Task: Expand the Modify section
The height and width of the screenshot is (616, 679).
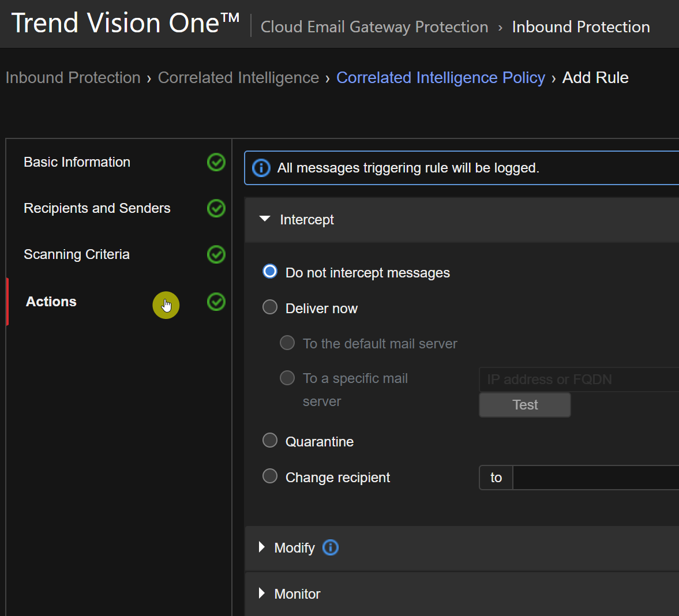Action: [262, 547]
